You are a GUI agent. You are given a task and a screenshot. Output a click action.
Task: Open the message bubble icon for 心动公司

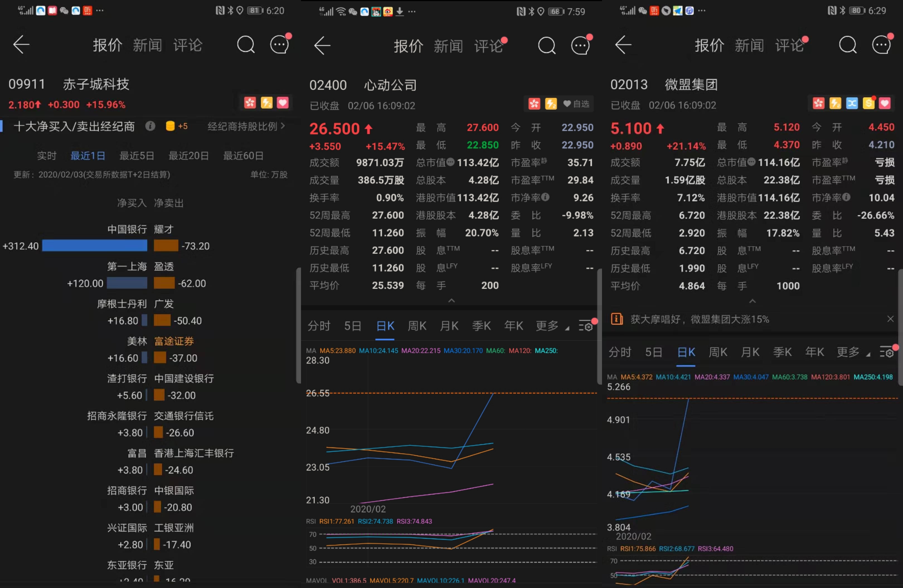tap(581, 46)
